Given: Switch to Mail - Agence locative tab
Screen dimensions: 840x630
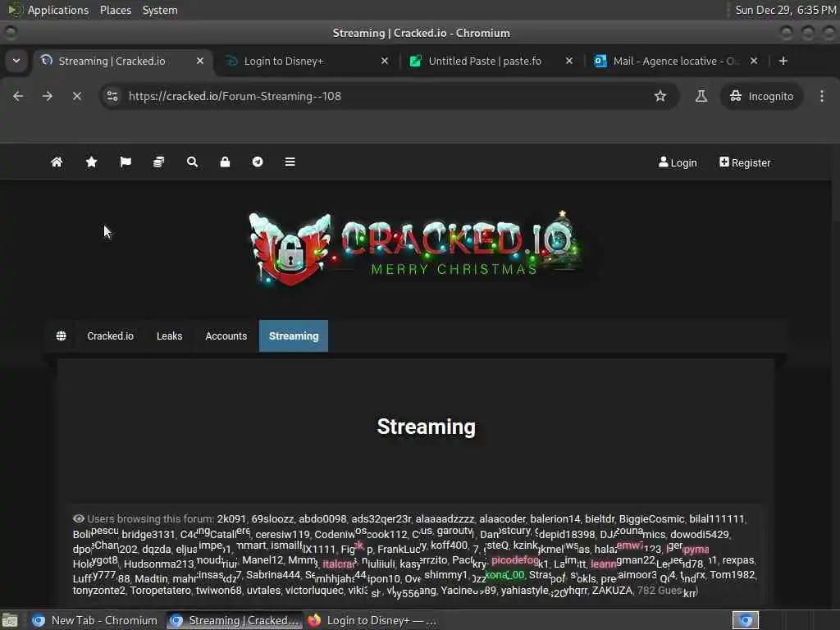Looking at the screenshot, I should pos(676,61).
